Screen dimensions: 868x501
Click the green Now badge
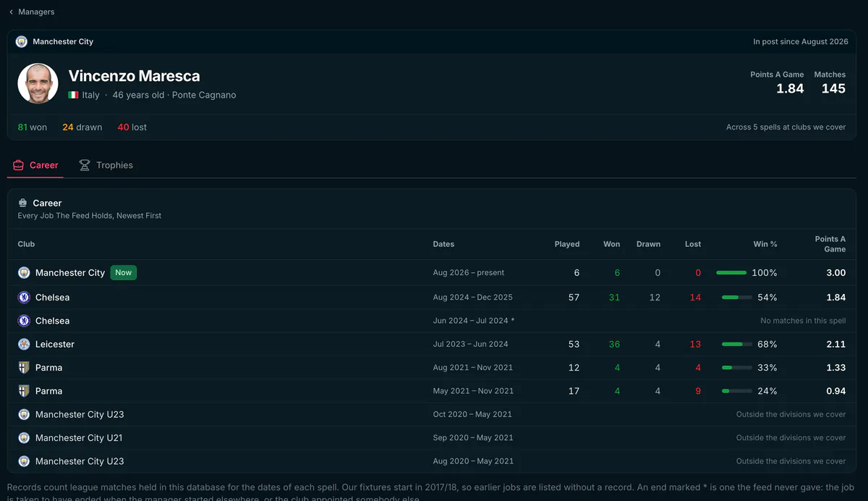[124, 272]
